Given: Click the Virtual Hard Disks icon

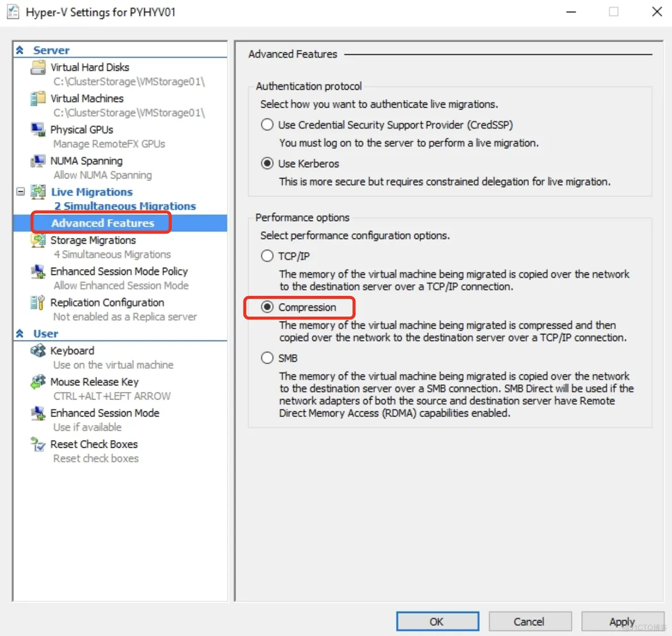Looking at the screenshot, I should pyautogui.click(x=37, y=68).
